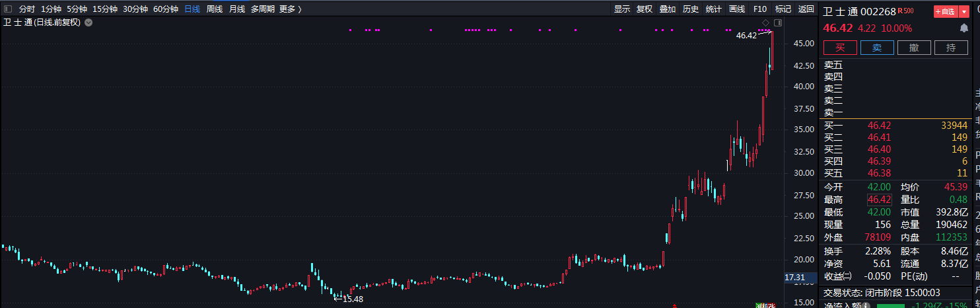Viewport: 980px width, 308px height.
Task: Click the 今开 value 42.00
Action: (880, 187)
